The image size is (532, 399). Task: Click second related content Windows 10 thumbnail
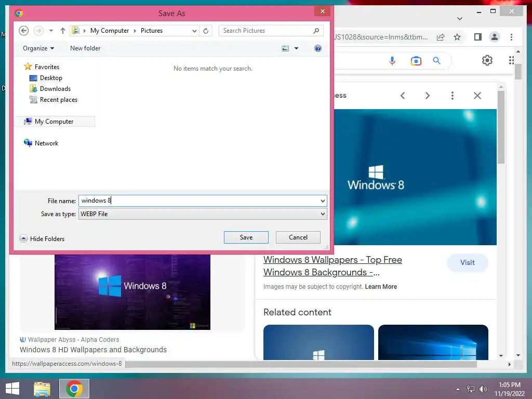tap(433, 342)
